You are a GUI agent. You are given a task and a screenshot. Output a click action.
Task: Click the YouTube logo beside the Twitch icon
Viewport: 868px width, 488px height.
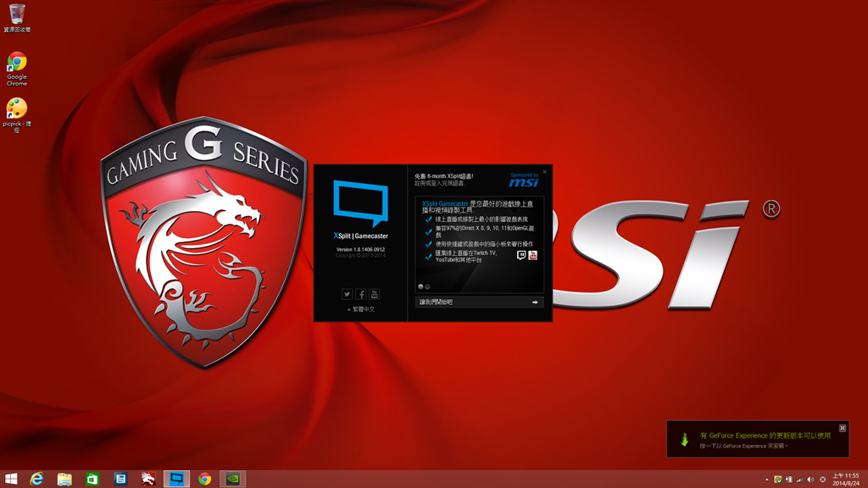[x=532, y=255]
